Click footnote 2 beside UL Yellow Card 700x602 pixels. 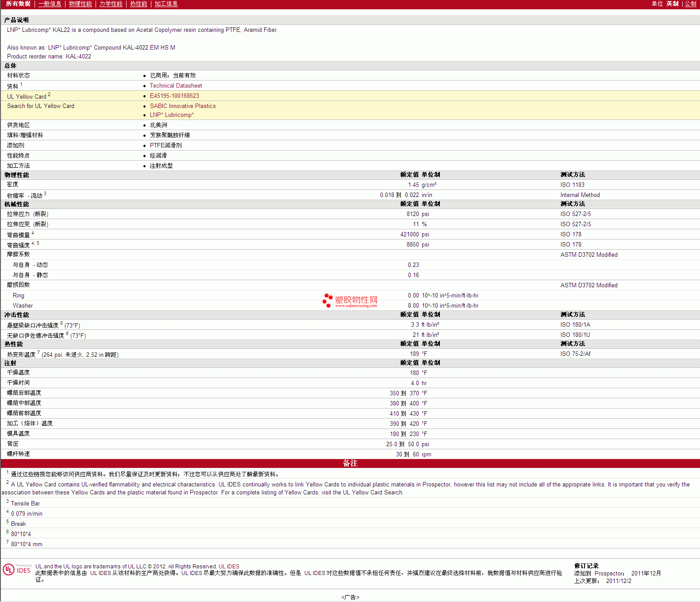(49, 95)
